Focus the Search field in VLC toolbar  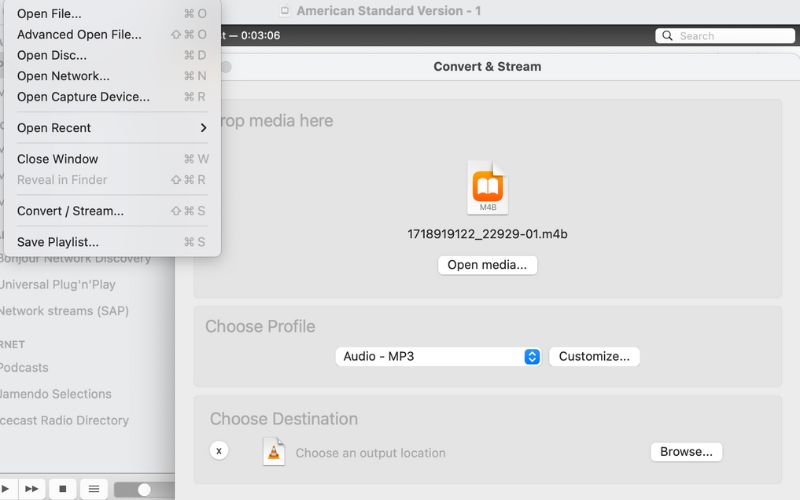(725, 36)
